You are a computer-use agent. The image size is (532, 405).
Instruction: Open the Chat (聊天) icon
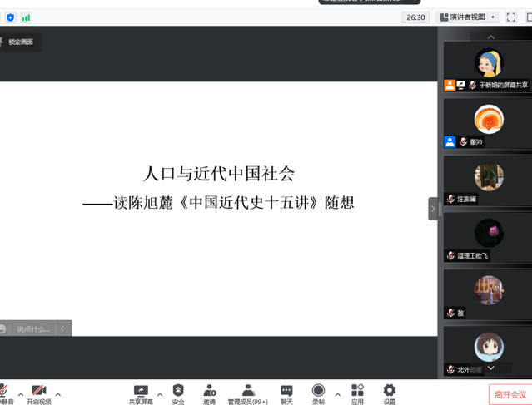[286, 391]
